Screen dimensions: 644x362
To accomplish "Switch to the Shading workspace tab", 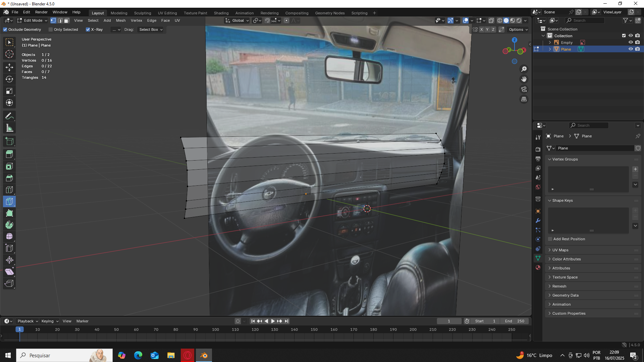I will point(221,13).
